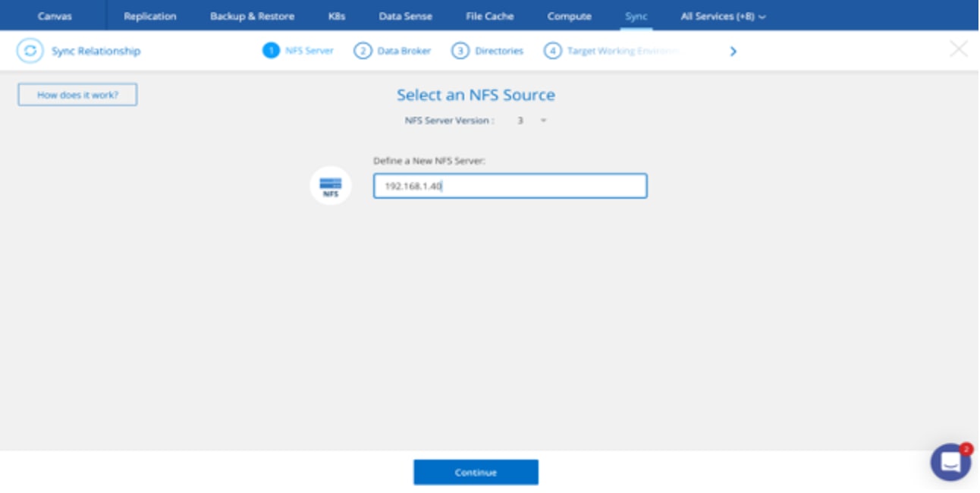This screenshot has width=980, height=493.
Task: Expand the All Services (+8) menu
Action: pyautogui.click(x=722, y=16)
